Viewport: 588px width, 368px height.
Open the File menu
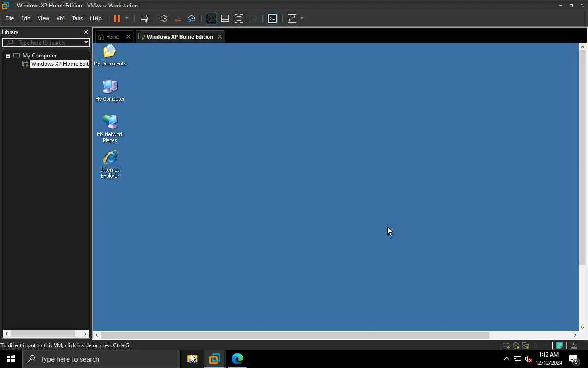point(9,18)
